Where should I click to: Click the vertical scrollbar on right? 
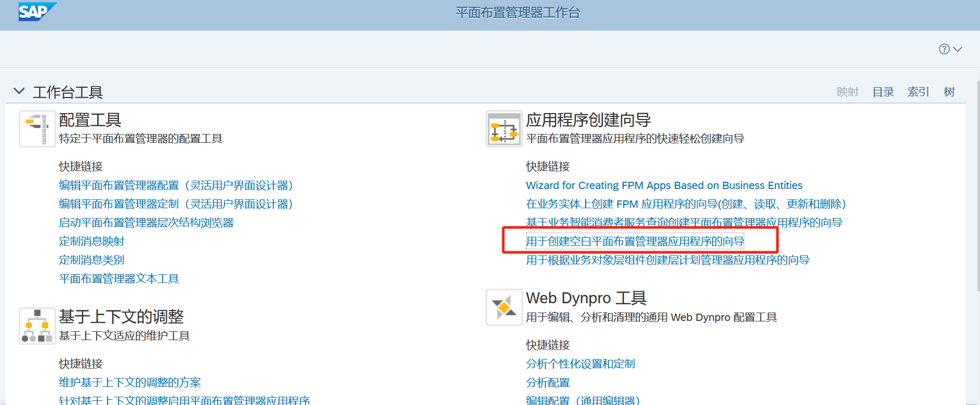point(978,185)
